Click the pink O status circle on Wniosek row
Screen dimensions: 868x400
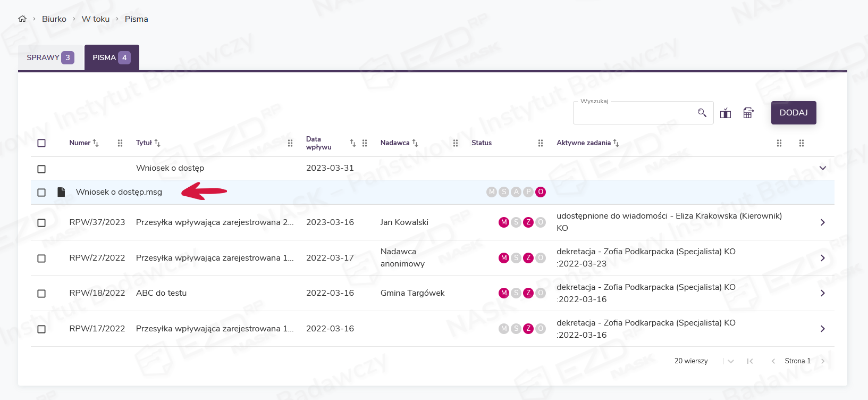point(541,192)
